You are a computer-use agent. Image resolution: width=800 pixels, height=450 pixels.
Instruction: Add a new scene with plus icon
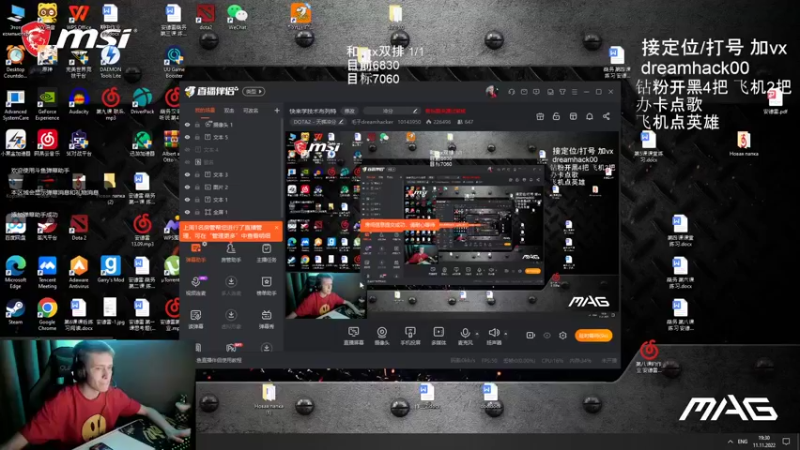point(277,110)
